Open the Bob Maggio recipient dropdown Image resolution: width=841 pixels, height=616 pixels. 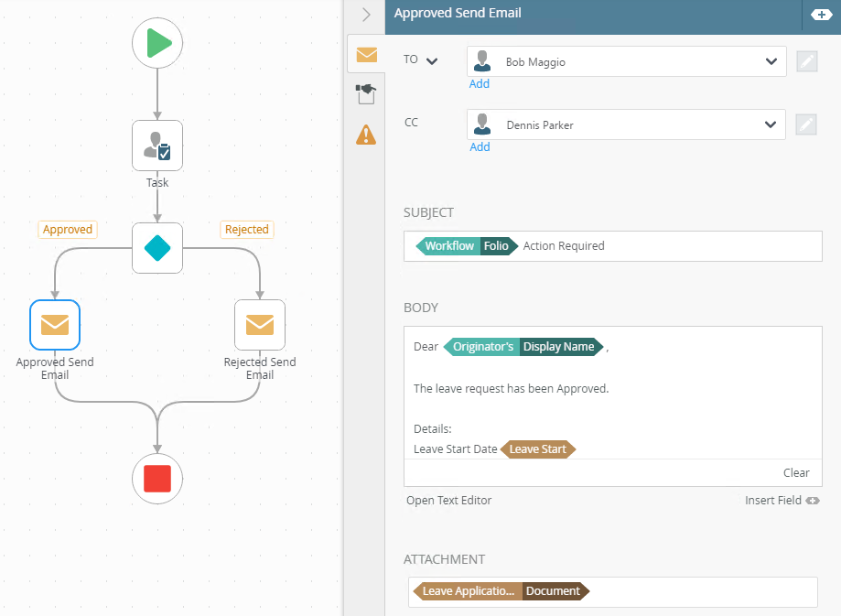point(770,62)
